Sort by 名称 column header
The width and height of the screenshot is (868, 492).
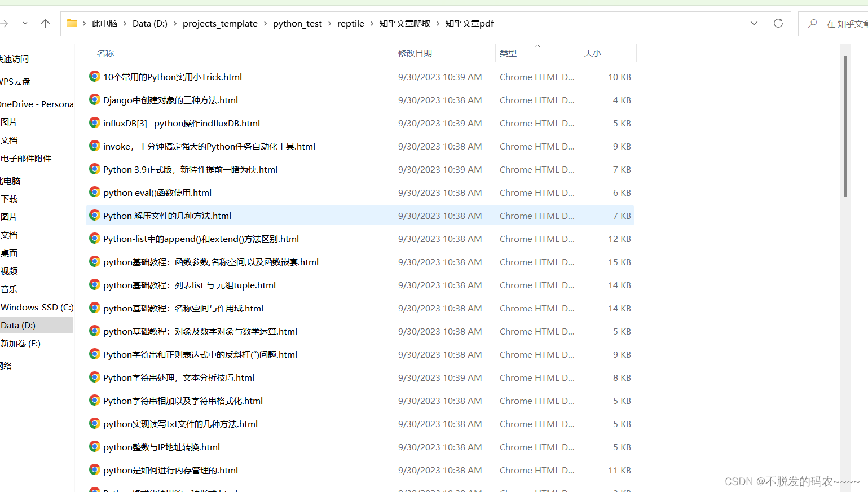[x=105, y=53]
